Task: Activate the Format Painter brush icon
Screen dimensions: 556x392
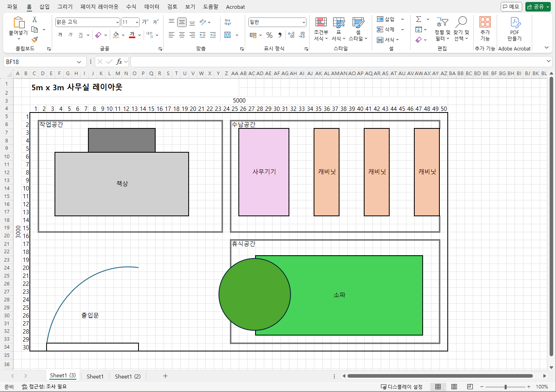Action: 35,39
